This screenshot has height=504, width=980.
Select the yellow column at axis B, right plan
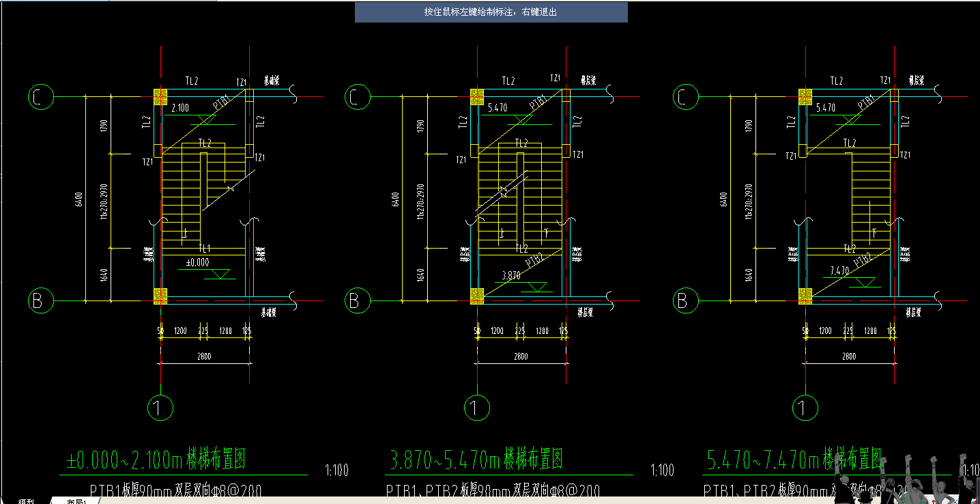tap(805, 296)
